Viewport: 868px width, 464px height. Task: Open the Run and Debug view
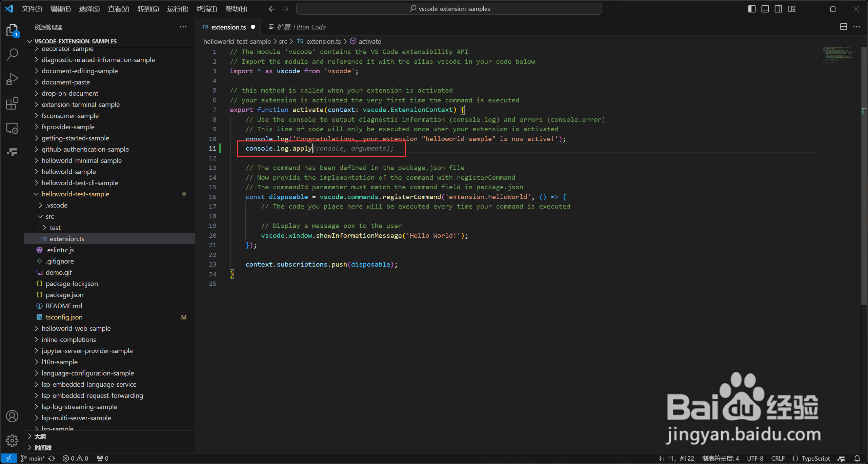(x=12, y=79)
